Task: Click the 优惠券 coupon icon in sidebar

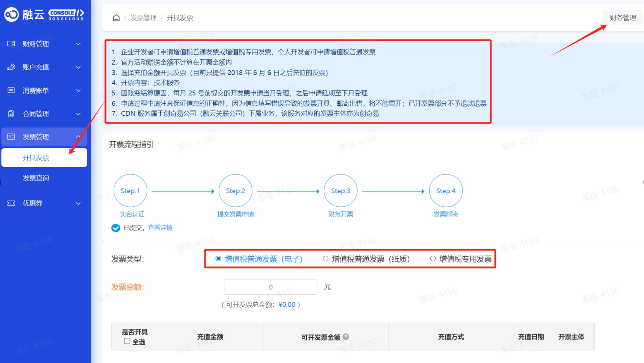Action: coord(11,203)
